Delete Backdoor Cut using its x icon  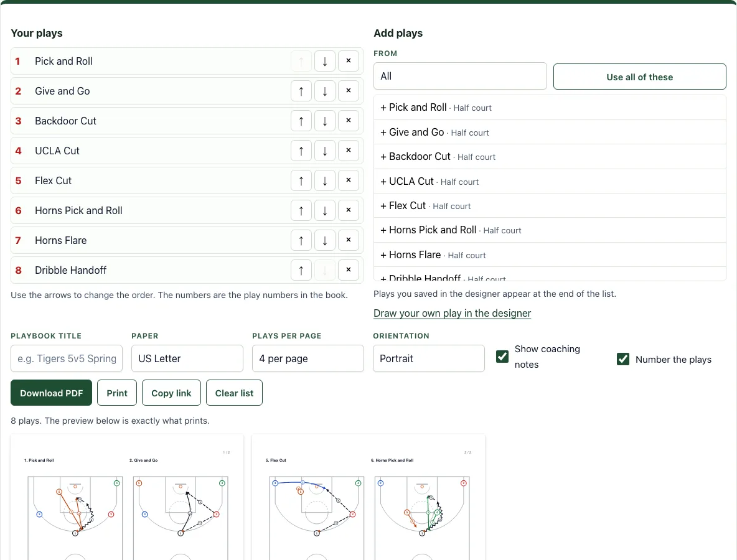click(x=349, y=121)
